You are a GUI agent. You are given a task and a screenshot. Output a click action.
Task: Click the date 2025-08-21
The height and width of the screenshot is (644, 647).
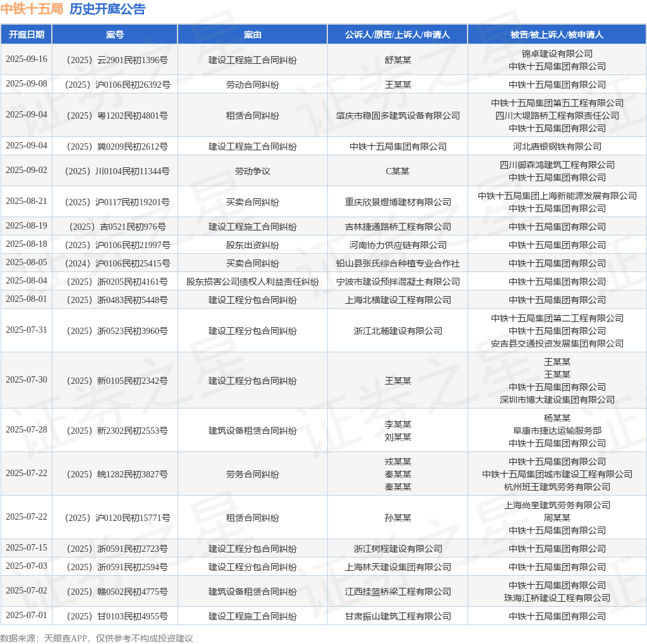pyautogui.click(x=27, y=201)
